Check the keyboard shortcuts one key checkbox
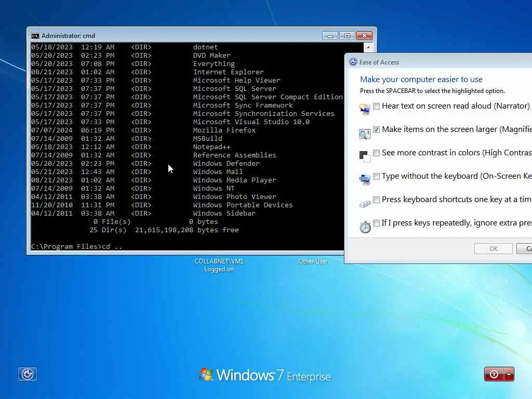 [376, 199]
